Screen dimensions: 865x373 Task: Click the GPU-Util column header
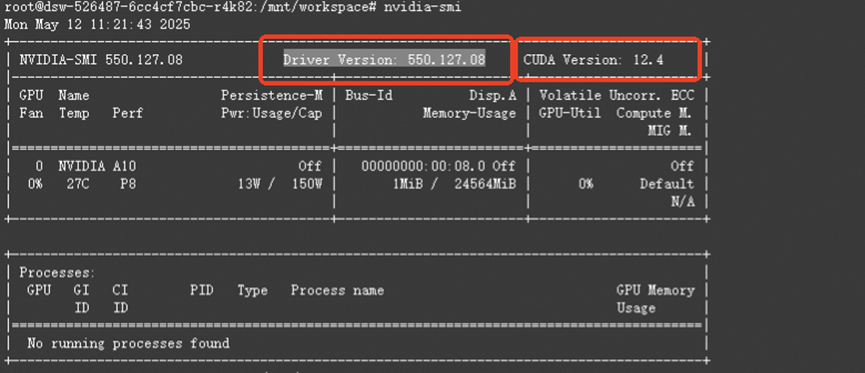[570, 113]
